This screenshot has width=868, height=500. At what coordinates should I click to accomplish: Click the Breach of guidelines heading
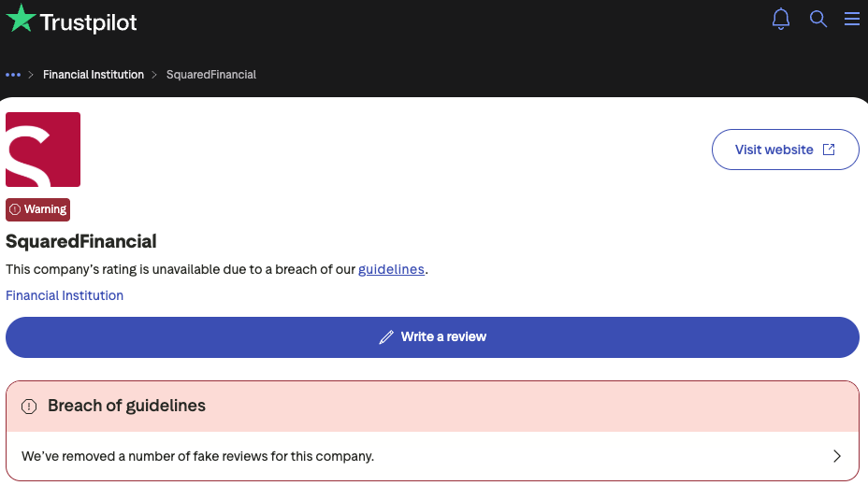click(x=126, y=406)
